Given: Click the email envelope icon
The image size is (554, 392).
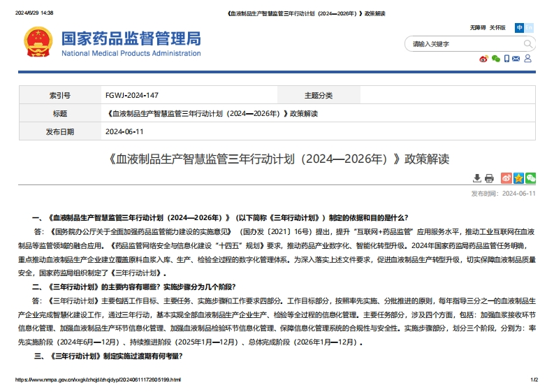Looking at the screenshot, I should pyautogui.click(x=517, y=59).
